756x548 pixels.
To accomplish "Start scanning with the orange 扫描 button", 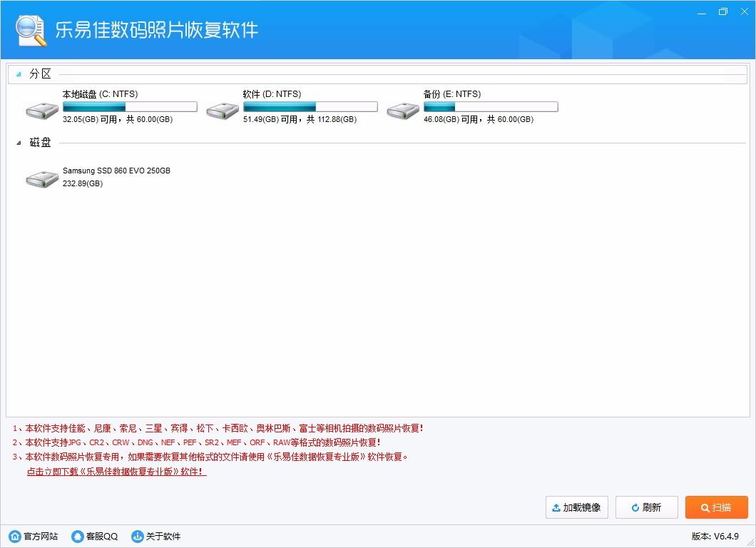I will [x=717, y=507].
